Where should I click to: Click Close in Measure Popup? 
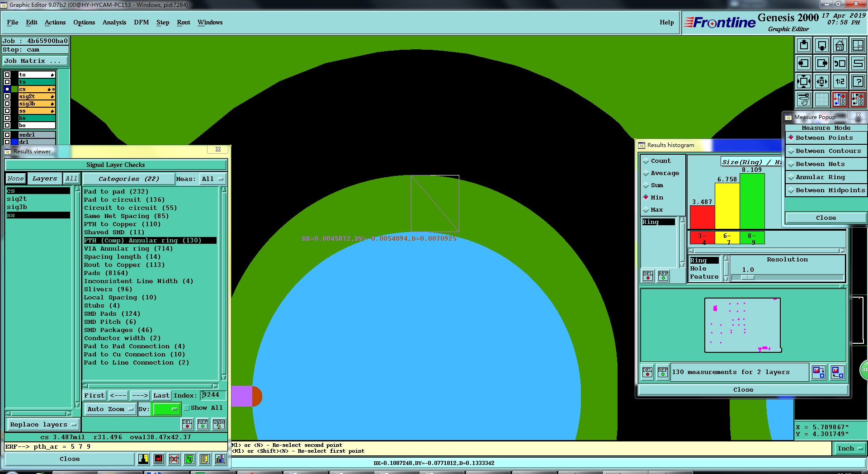pyautogui.click(x=826, y=218)
